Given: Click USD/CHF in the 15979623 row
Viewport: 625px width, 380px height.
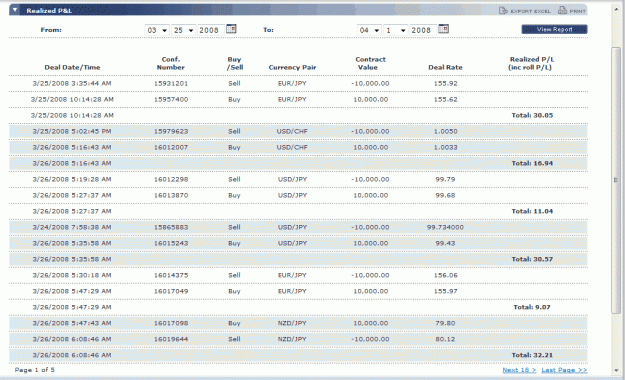Looking at the screenshot, I should pos(292,131).
